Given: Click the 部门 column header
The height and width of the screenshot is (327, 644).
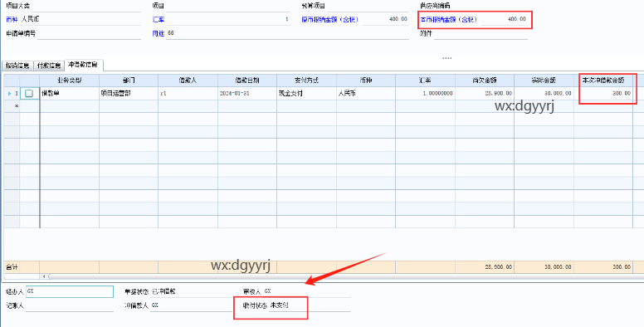Looking at the screenshot, I should pyautogui.click(x=129, y=81).
